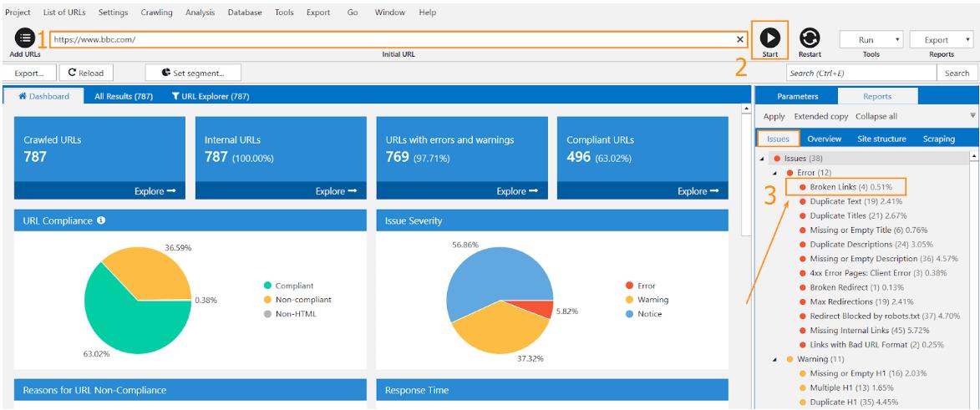Switch to the Site structure tab
Image resolution: width=980 pixels, height=410 pixels.
click(x=881, y=139)
